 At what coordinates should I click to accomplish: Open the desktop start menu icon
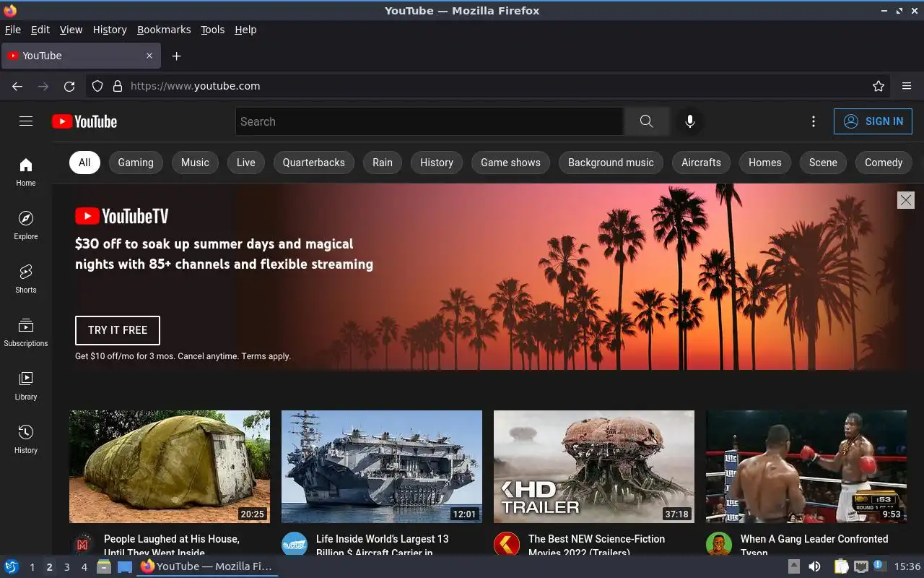[12, 566]
